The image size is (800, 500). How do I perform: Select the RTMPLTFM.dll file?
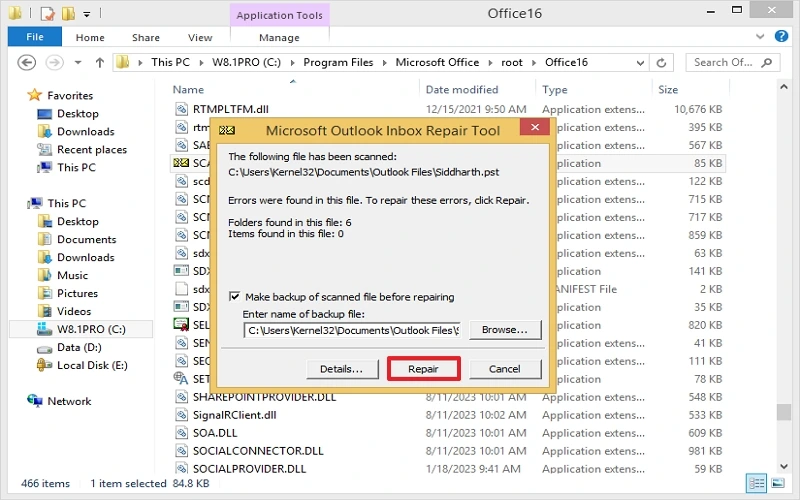pyautogui.click(x=231, y=109)
